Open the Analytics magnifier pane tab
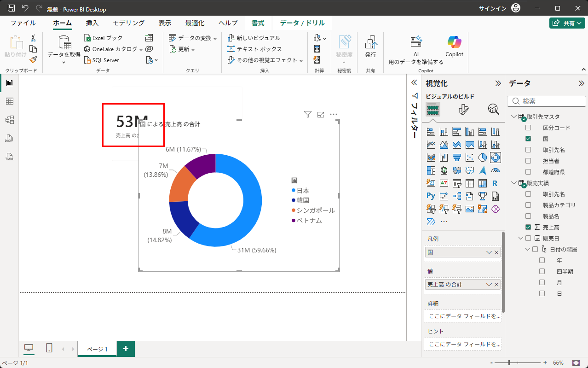Screen dimensions: 588x368 [x=494, y=109]
